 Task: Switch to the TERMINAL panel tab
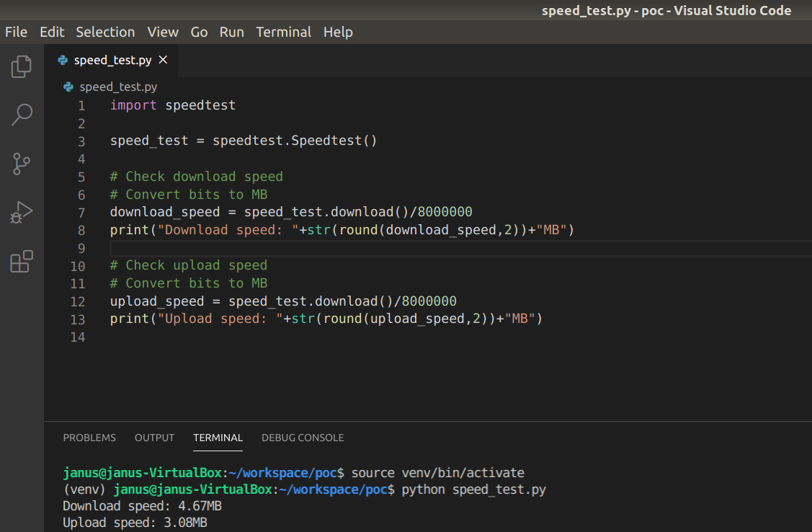pos(218,438)
